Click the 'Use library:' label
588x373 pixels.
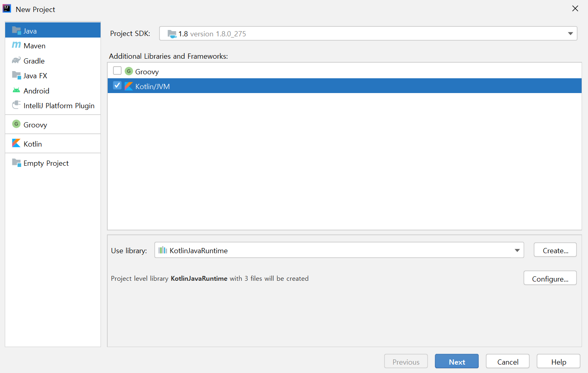coord(129,250)
